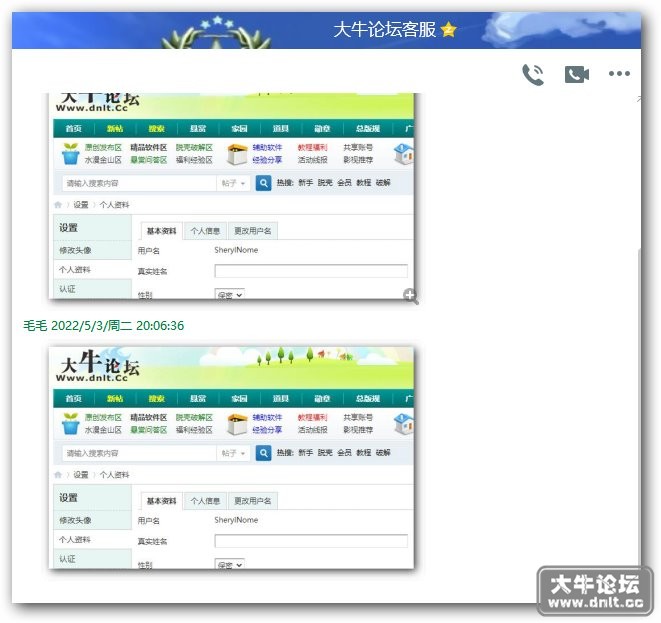The width and height of the screenshot is (661, 623).
Task: Click blue plant-pot icon in image above 毛毛's timestamp
Action: point(70,153)
